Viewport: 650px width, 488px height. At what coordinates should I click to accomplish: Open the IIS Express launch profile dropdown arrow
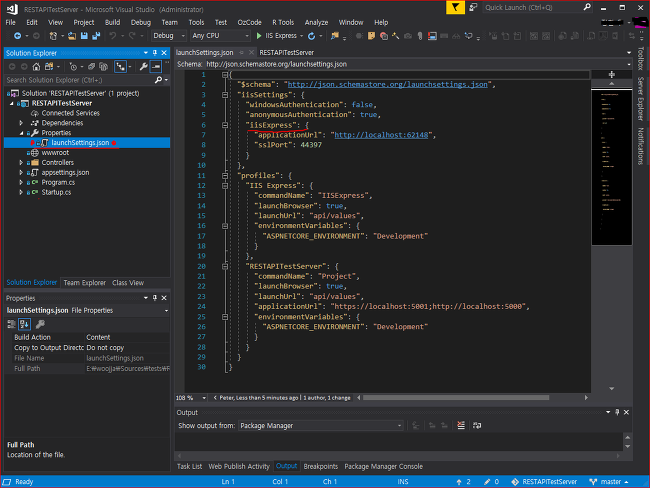tap(301, 36)
